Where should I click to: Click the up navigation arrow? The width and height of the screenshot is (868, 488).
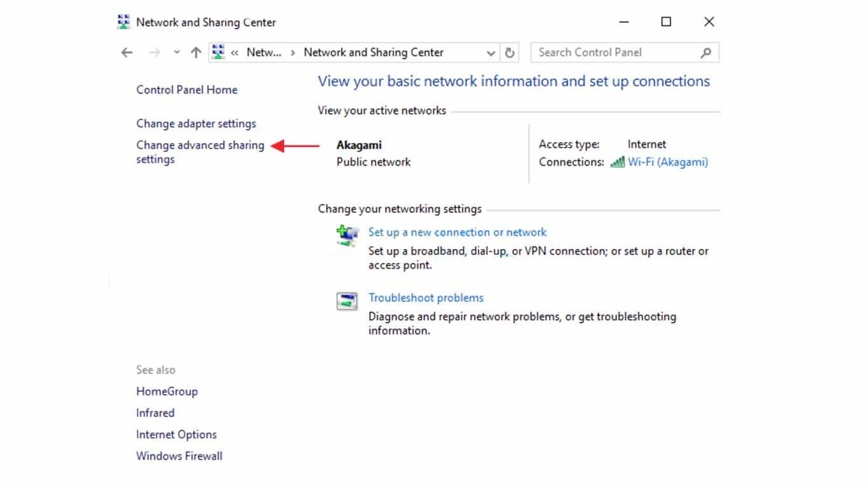coord(195,52)
